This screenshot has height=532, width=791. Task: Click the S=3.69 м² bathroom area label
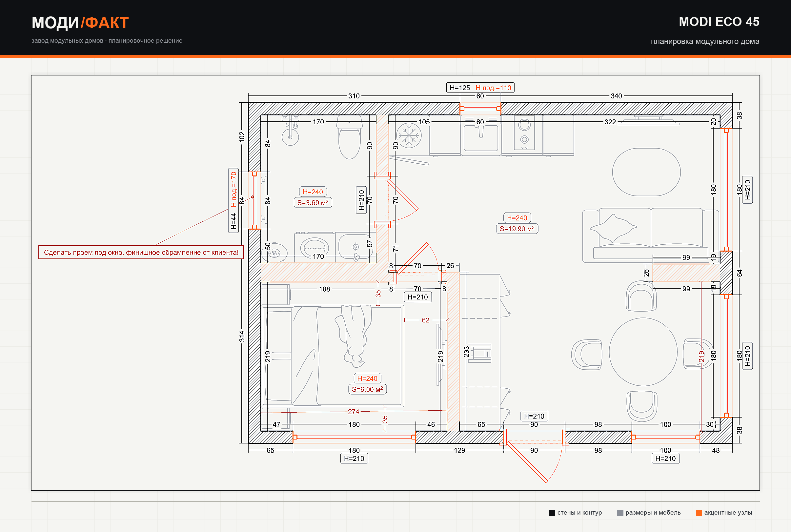point(313,203)
